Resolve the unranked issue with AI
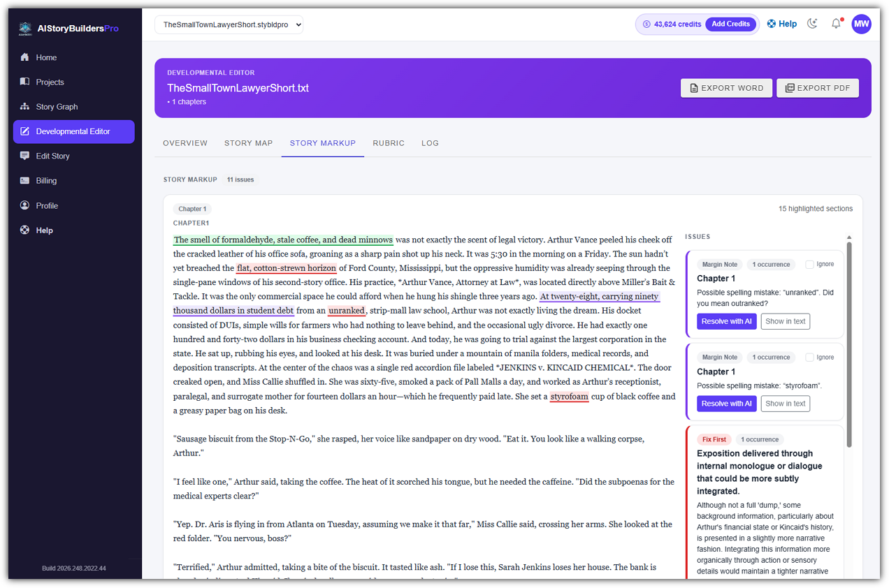The image size is (889, 588). 726,321
